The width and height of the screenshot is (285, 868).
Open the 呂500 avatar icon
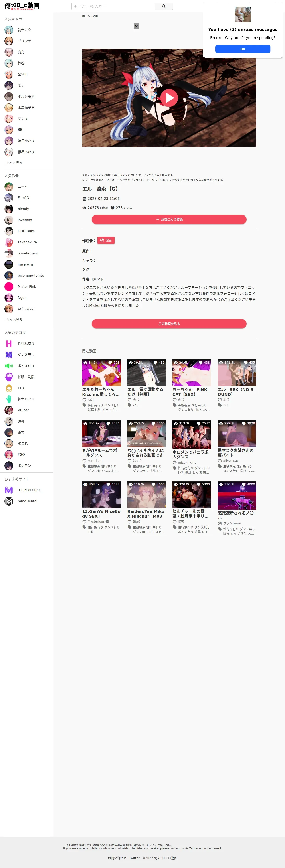click(x=9, y=75)
